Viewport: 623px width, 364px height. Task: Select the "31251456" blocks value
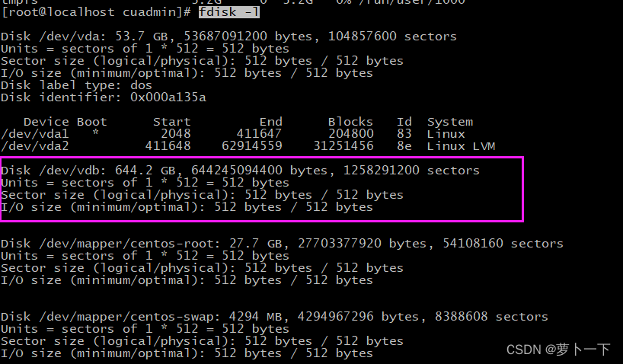click(343, 146)
